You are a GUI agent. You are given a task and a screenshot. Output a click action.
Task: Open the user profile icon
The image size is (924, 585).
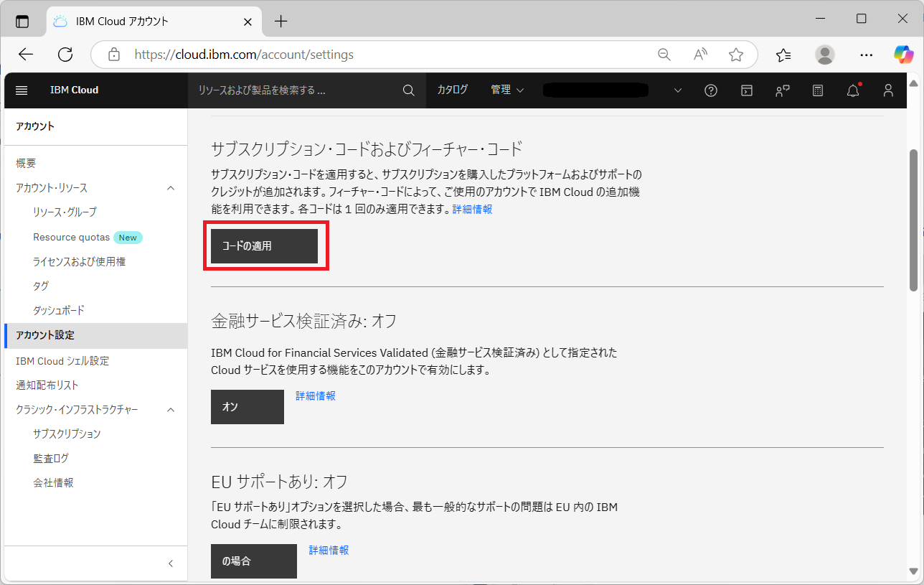point(887,90)
